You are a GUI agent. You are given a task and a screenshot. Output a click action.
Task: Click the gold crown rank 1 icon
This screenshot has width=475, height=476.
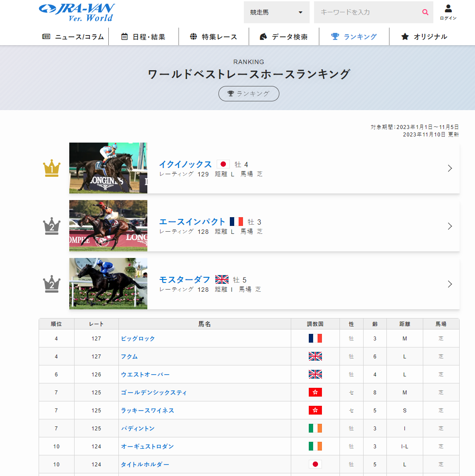tap(52, 168)
